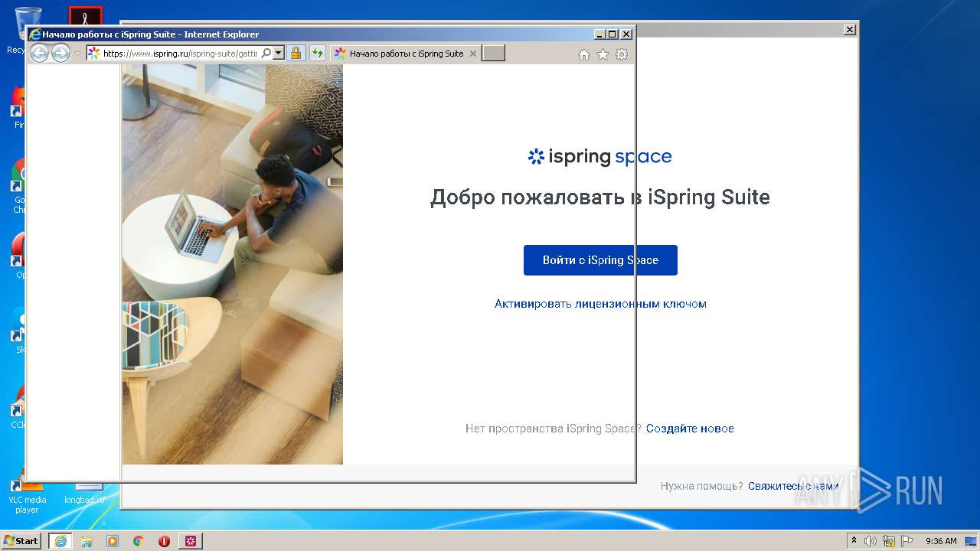The image size is (980, 551).
Task: Show hidden system tray icons
Action: [x=854, y=540]
